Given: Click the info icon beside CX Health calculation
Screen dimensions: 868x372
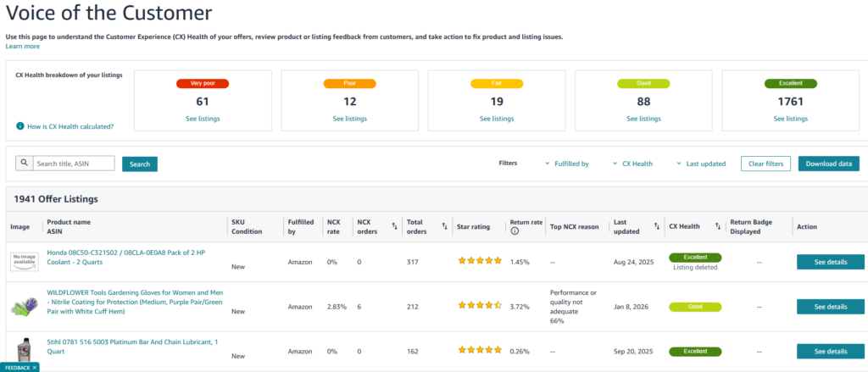Looking at the screenshot, I should pos(19,126).
